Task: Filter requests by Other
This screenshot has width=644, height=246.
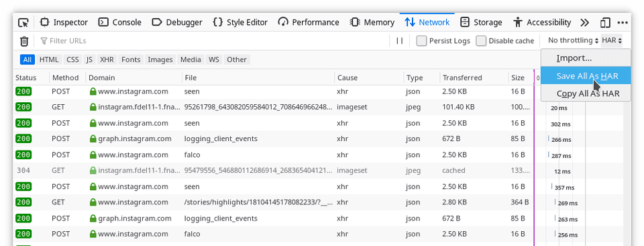Action: click(x=237, y=60)
